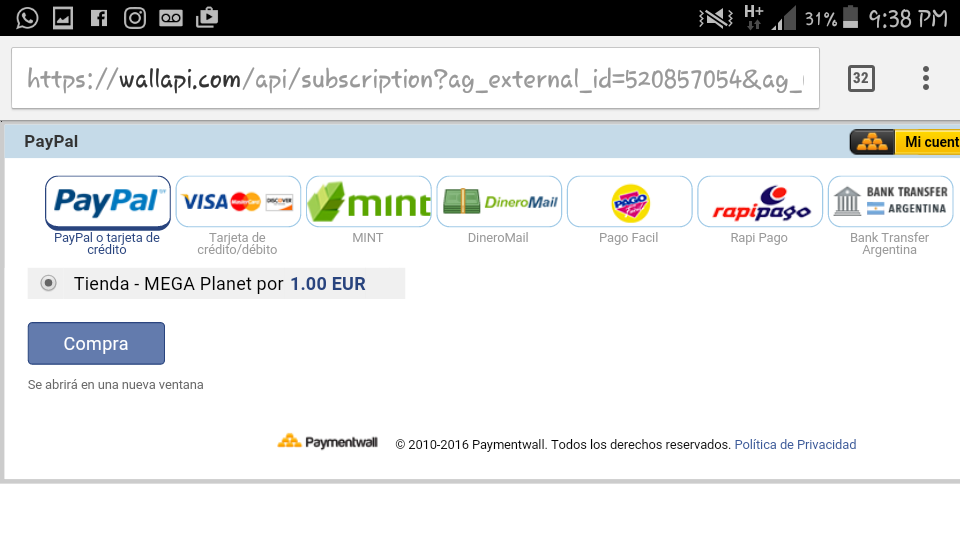Select the PayPal payment logo
This screenshot has height=540, width=960.
click(108, 202)
